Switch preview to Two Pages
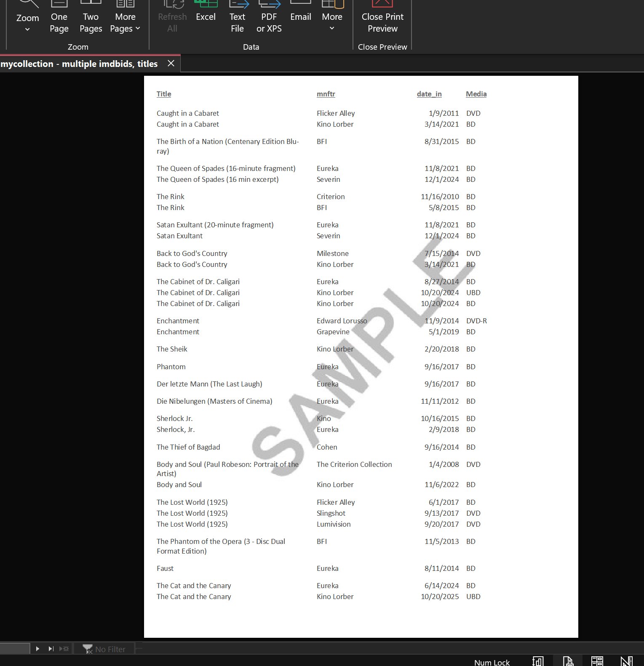The height and width of the screenshot is (666, 644). coord(91,18)
